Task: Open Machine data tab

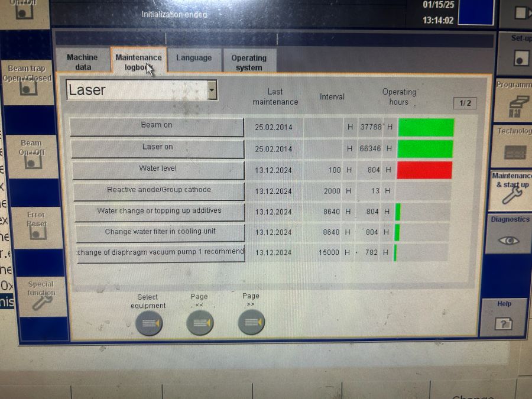Action: point(82,61)
